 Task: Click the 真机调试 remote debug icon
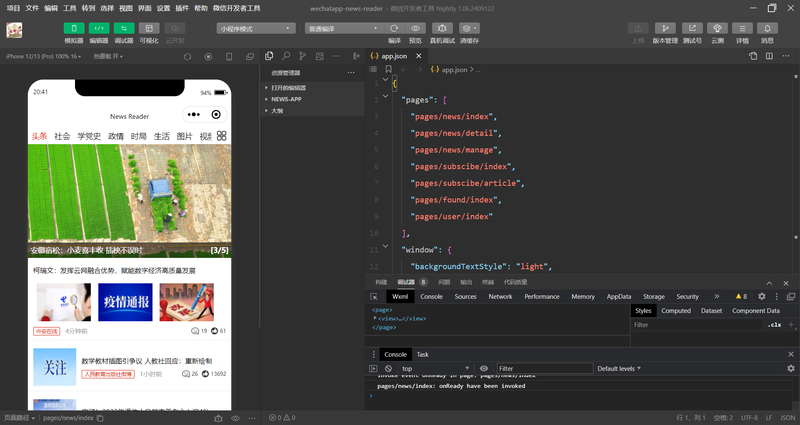(x=441, y=28)
